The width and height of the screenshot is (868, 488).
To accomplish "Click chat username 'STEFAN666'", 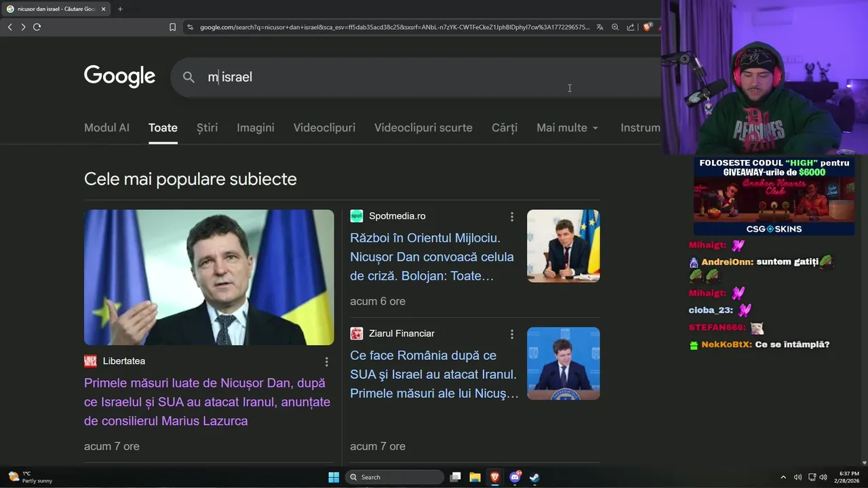I will coord(717,327).
